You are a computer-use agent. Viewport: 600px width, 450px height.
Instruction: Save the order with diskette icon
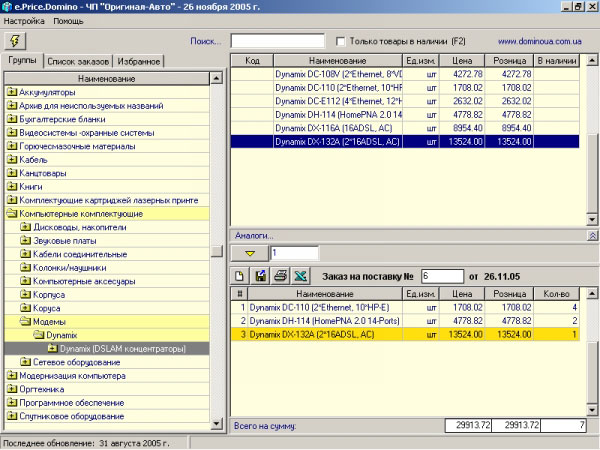[x=260, y=276]
